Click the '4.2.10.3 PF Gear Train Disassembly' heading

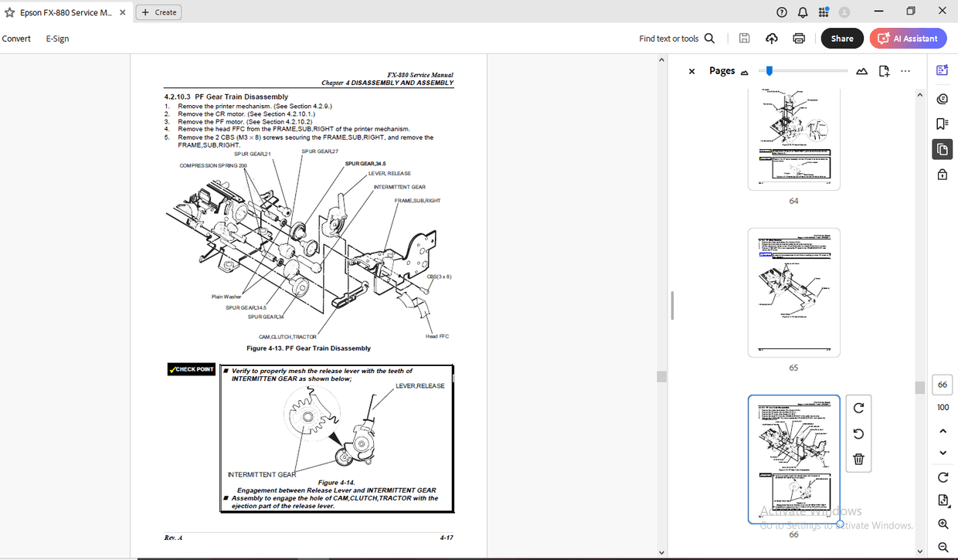[x=226, y=97]
